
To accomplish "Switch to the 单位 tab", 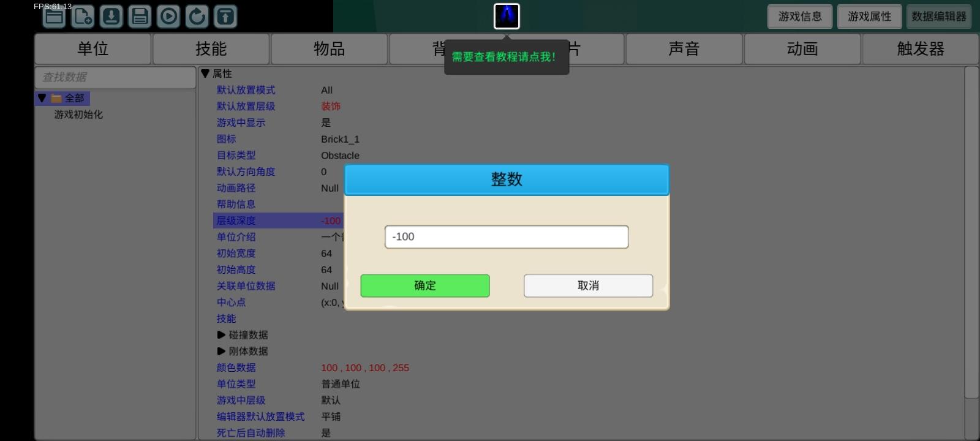I will pyautogui.click(x=92, y=49).
